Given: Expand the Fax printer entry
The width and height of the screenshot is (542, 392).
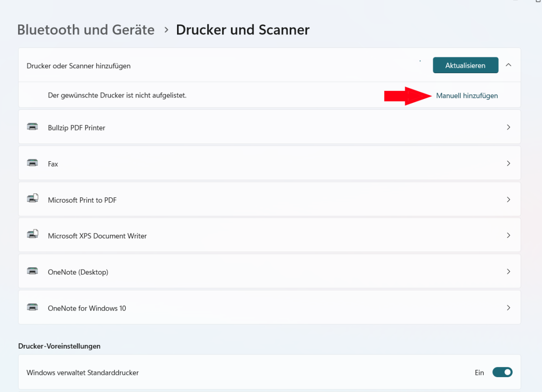Looking at the screenshot, I should point(508,163).
